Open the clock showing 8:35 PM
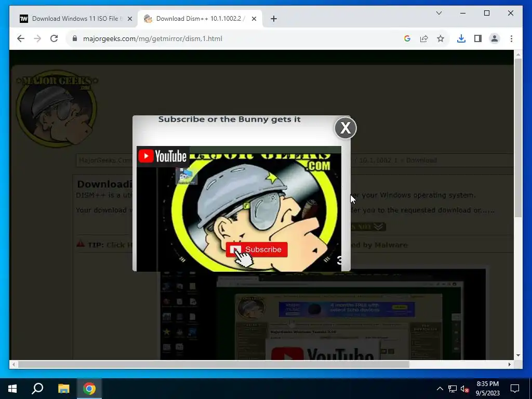This screenshot has height=399, width=532. pos(487,389)
